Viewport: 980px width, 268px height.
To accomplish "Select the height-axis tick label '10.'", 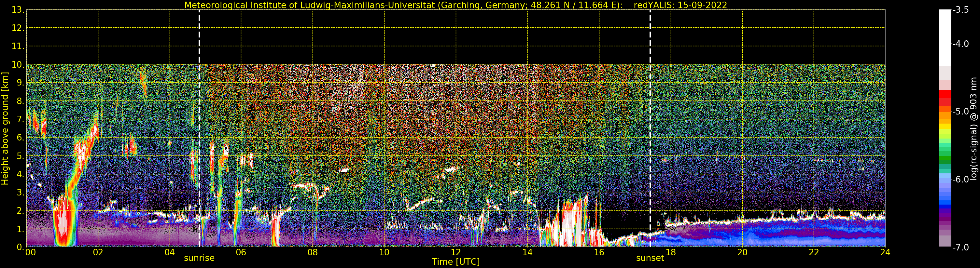I will 18,65.
